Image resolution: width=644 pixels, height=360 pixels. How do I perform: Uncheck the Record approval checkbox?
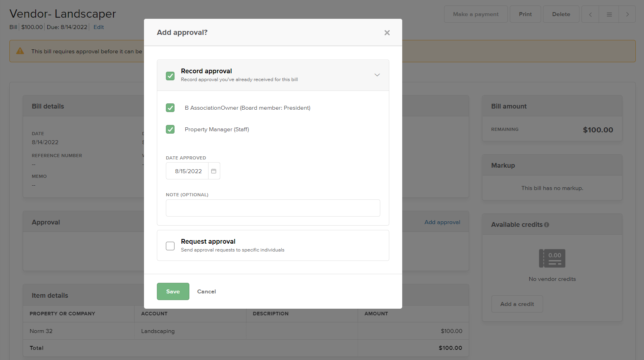[170, 76]
